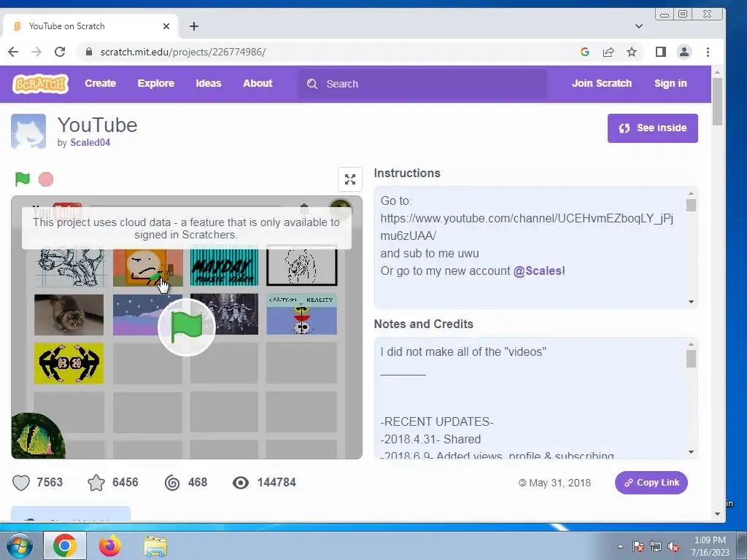Open Create in Scratch navigation
The width and height of the screenshot is (747, 560).
[x=101, y=83]
